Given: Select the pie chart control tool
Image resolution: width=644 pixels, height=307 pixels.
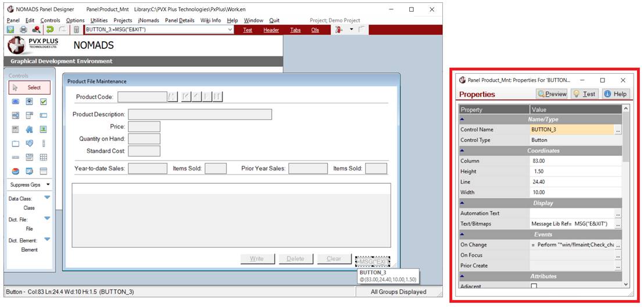Looking at the screenshot, I should click(16, 171).
